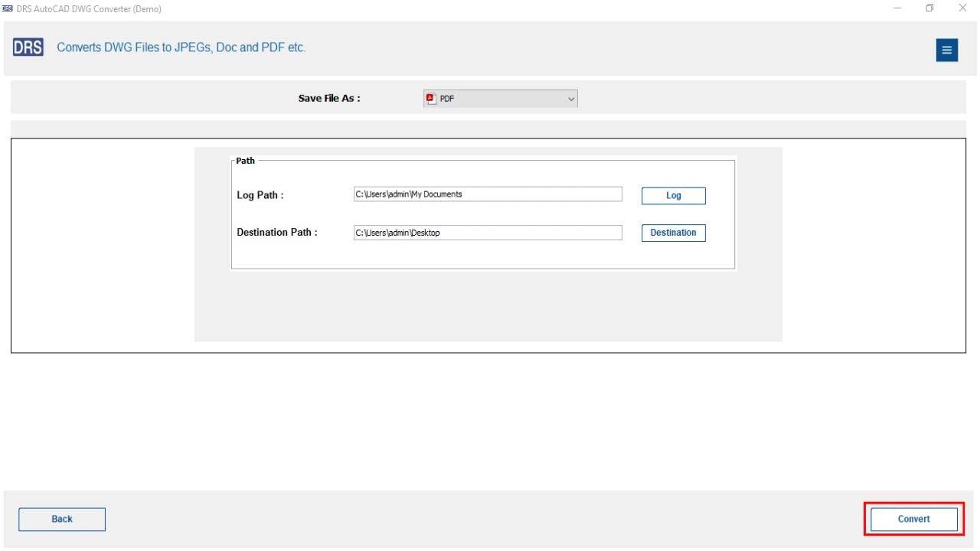Click the Destination browse button
This screenshot has height=551, width=980.
pos(674,233)
